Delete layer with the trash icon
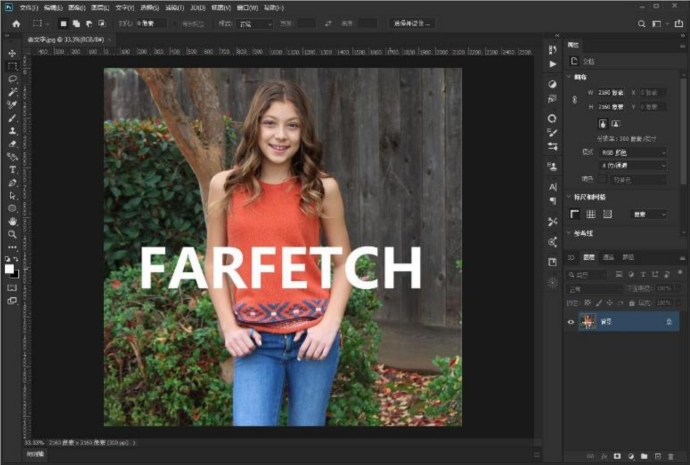690x465 pixels. tap(671, 457)
